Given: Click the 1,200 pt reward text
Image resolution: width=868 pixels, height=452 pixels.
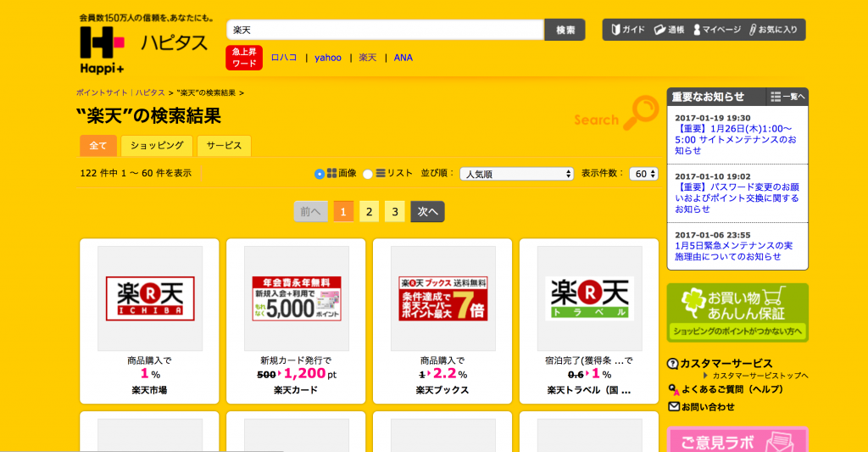Looking at the screenshot, I should (310, 374).
